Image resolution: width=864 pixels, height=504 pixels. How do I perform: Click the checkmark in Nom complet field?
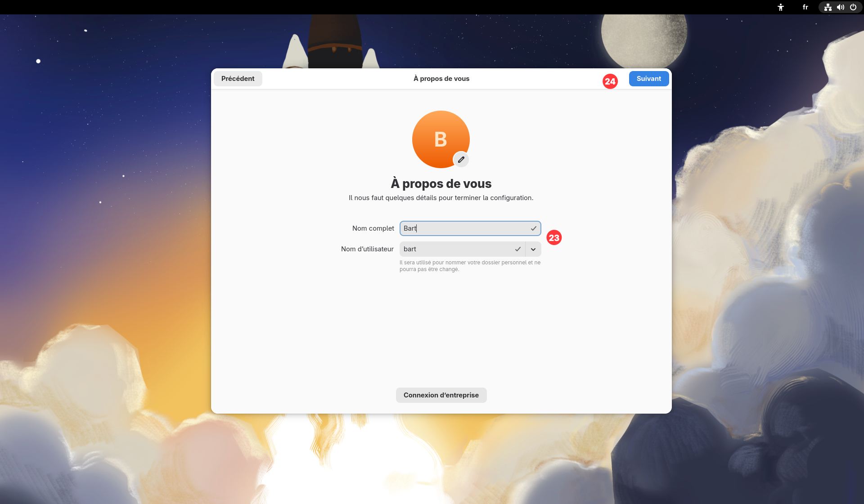point(533,228)
